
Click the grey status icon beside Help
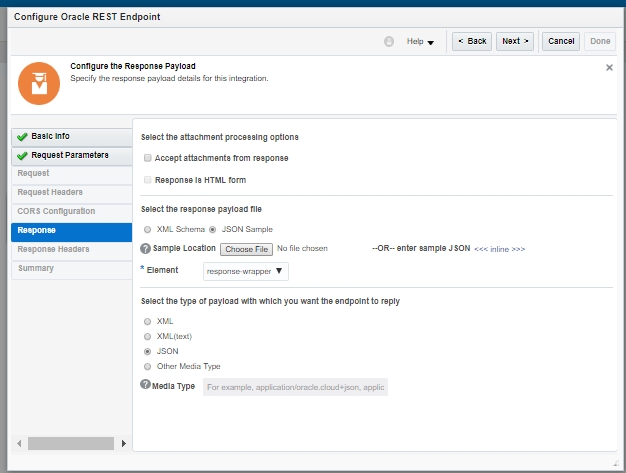coord(388,41)
